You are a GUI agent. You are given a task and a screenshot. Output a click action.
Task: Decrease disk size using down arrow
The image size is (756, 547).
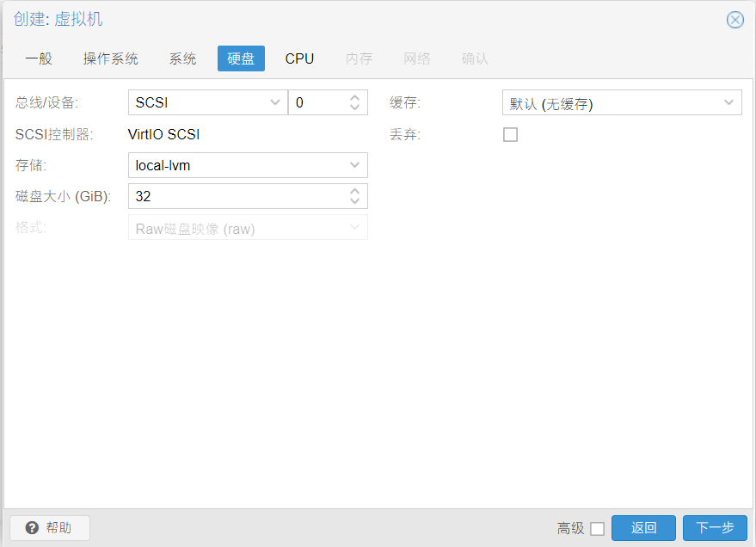(x=354, y=201)
